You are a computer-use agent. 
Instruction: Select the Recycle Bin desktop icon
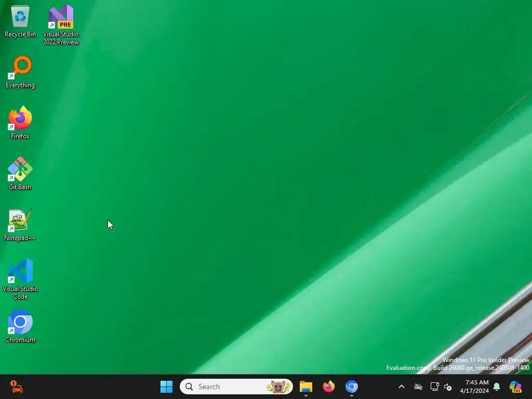[20, 21]
